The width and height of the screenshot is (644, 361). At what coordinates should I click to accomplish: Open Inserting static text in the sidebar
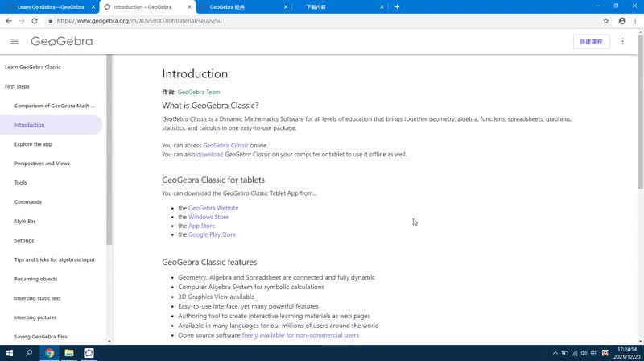click(37, 298)
